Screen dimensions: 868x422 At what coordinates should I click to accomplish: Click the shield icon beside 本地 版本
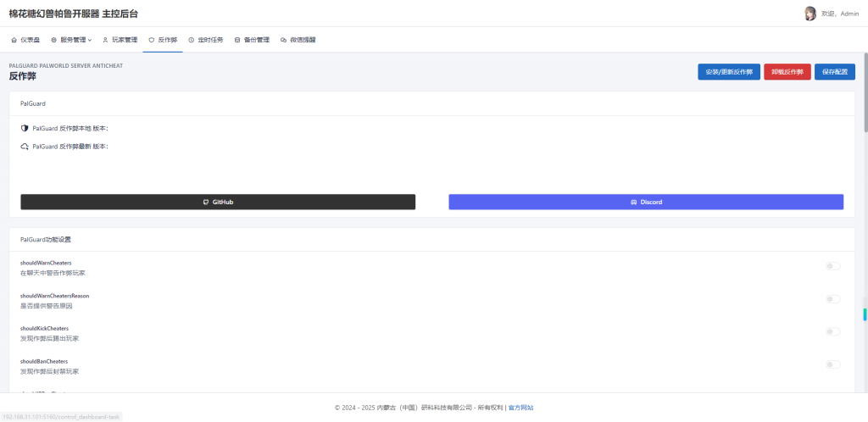point(25,128)
